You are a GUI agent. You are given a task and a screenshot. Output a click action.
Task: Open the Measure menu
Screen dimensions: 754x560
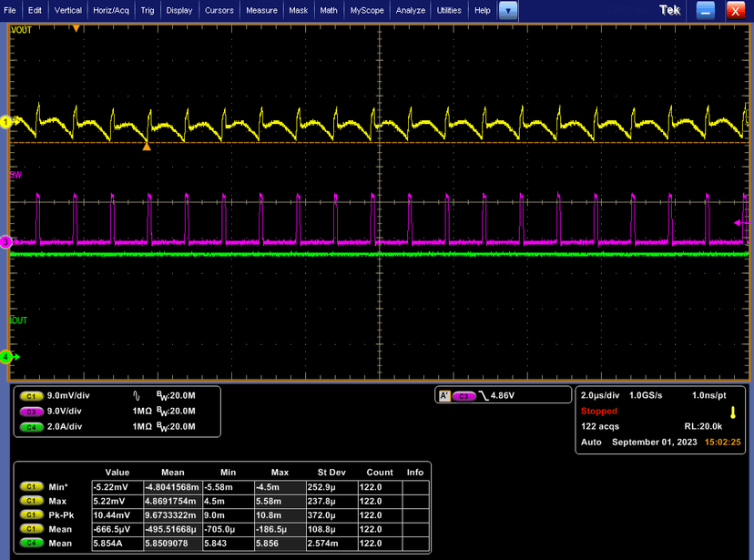tap(261, 10)
